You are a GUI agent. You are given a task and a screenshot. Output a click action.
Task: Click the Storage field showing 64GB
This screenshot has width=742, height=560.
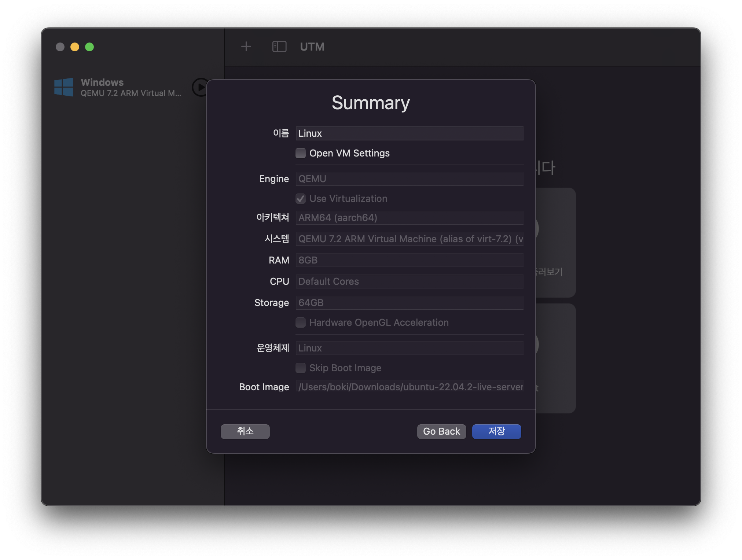(x=409, y=303)
